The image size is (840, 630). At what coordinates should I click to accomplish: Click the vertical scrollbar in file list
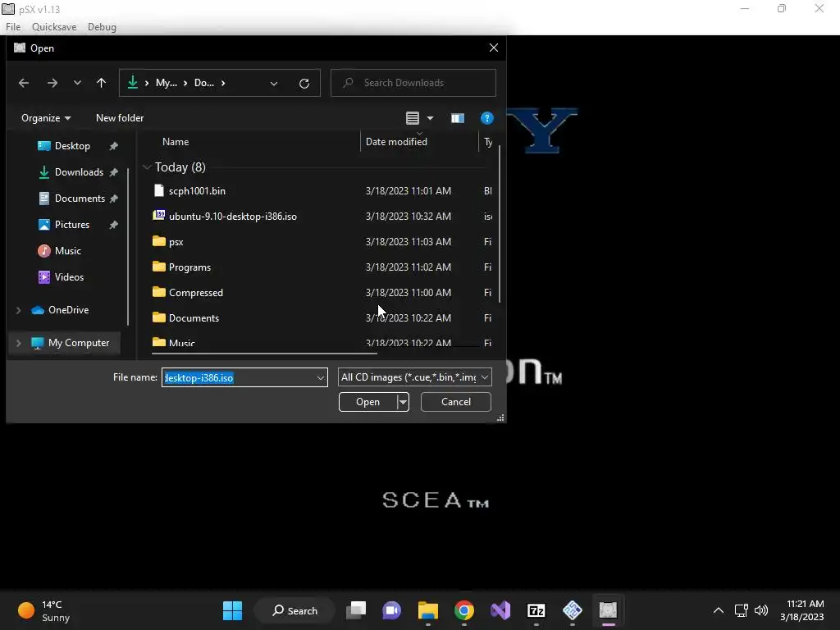click(x=500, y=225)
